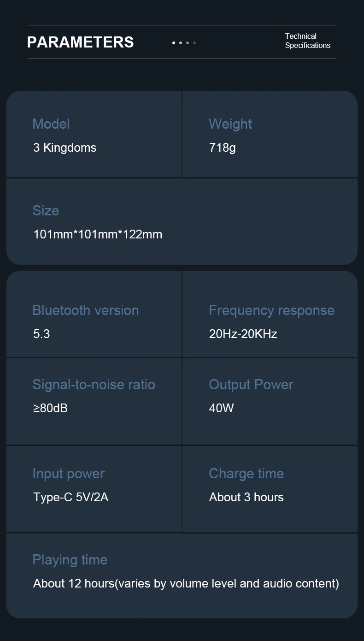Click the Type-C 5V/2A input value
The image size is (364, 641).
click(71, 497)
